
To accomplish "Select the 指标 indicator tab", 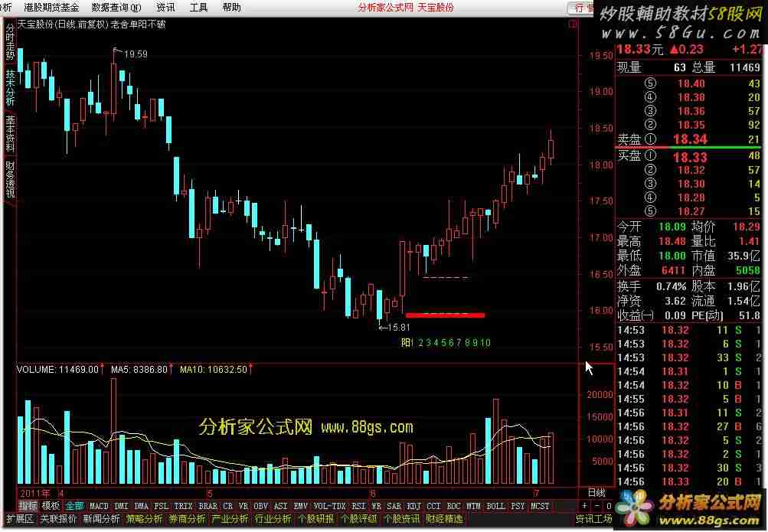I will 28,506.
